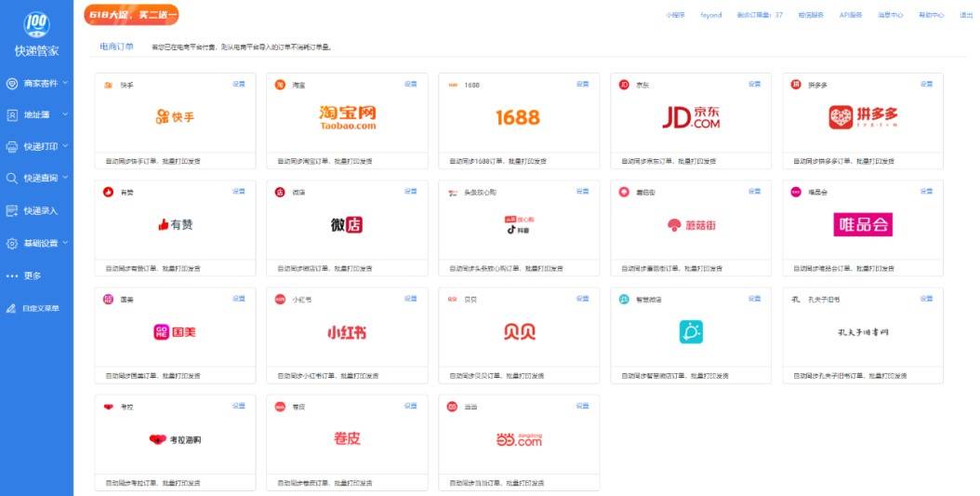Open 消息中心 in the top navigation
This screenshot has height=496, width=980.
890,15
